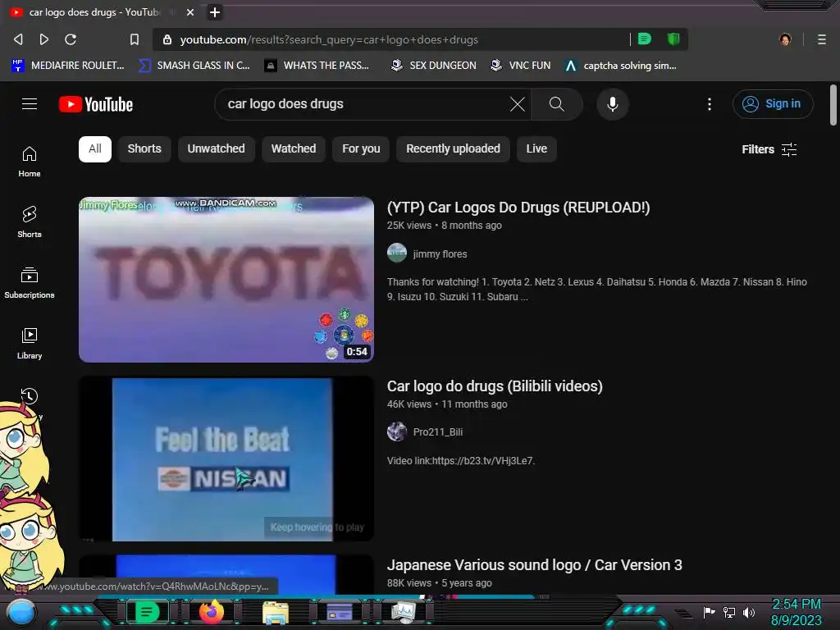The height and width of the screenshot is (630, 840).
Task: Select the All filter chip
Action: click(x=95, y=149)
